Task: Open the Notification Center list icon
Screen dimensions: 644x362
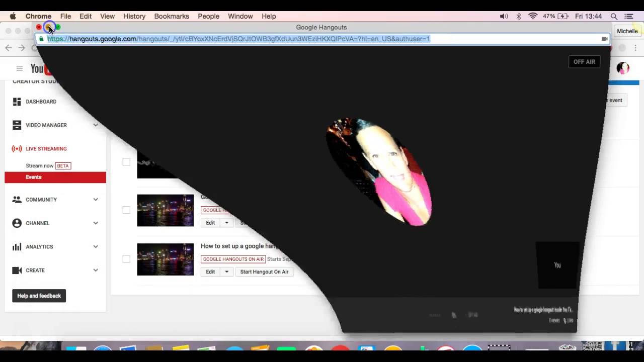Action: 628,16
